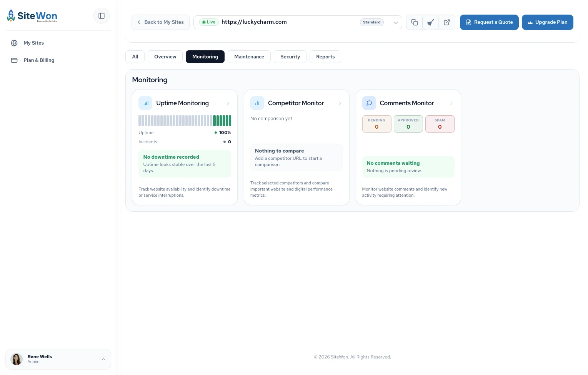Open Plan & Billing card icon
This screenshot has width=588, height=375.
click(14, 60)
